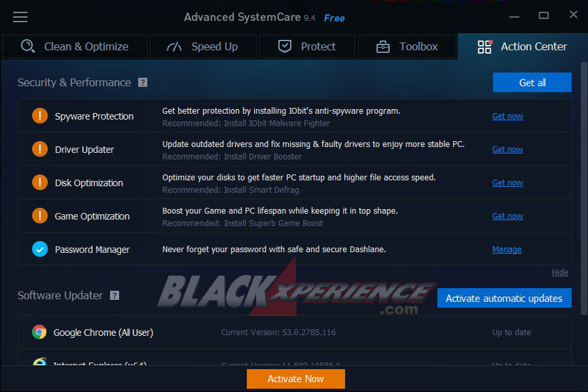This screenshot has width=588, height=392.
Task: Click the Free edition label in title
Action: 334,18
